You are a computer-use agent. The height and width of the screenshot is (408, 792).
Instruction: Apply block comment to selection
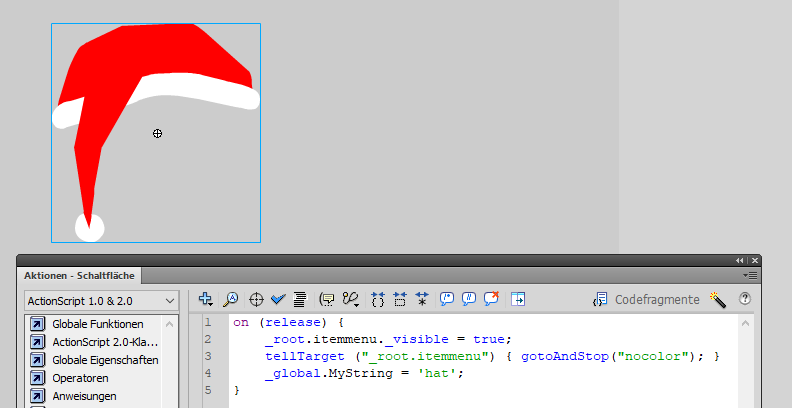447,299
